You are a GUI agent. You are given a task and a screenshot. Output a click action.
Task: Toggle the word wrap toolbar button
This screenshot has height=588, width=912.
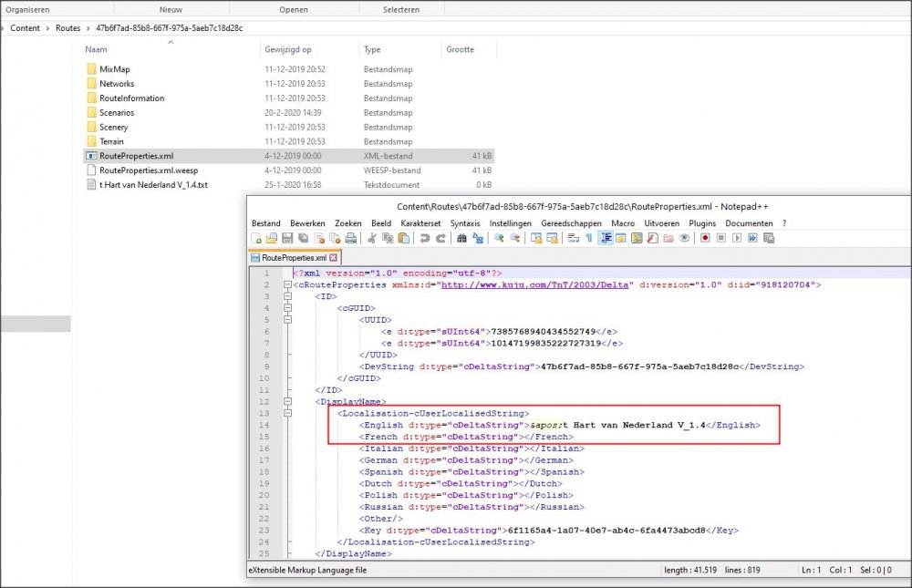573,239
